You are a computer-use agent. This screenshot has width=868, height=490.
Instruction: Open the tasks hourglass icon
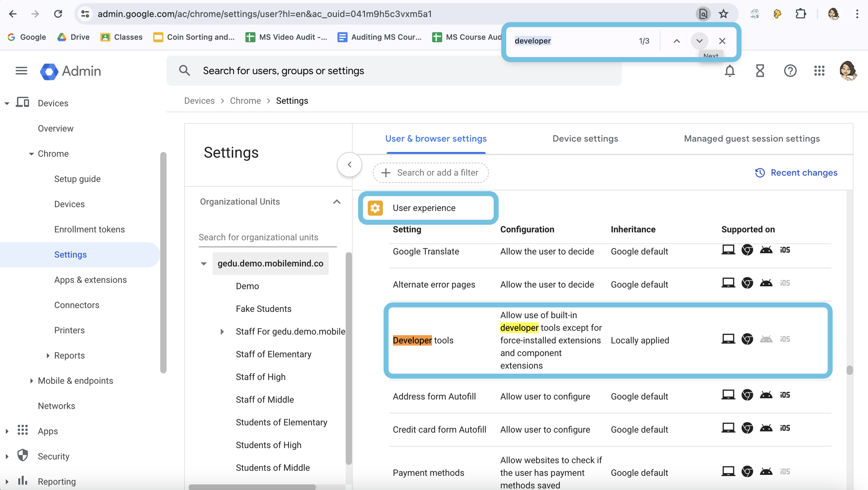click(x=760, y=71)
